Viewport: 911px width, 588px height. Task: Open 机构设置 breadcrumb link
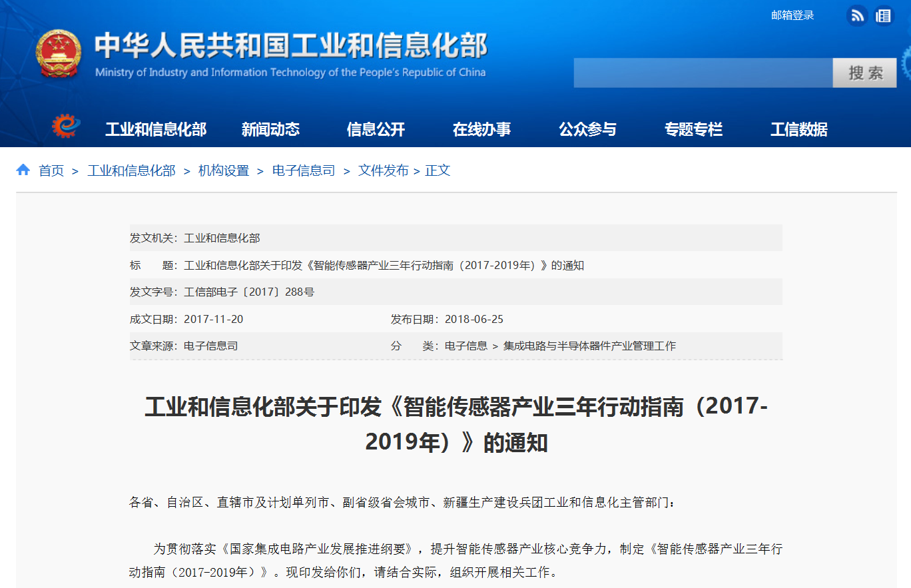(224, 170)
